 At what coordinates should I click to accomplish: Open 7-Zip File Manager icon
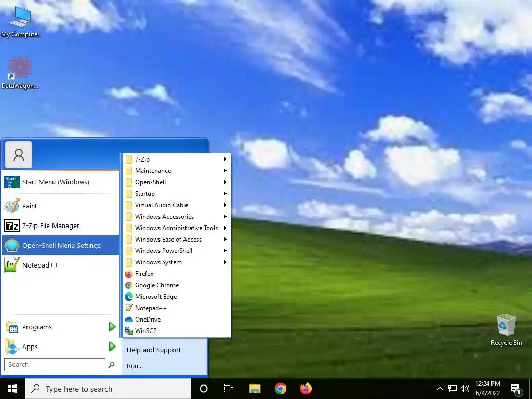tap(11, 225)
